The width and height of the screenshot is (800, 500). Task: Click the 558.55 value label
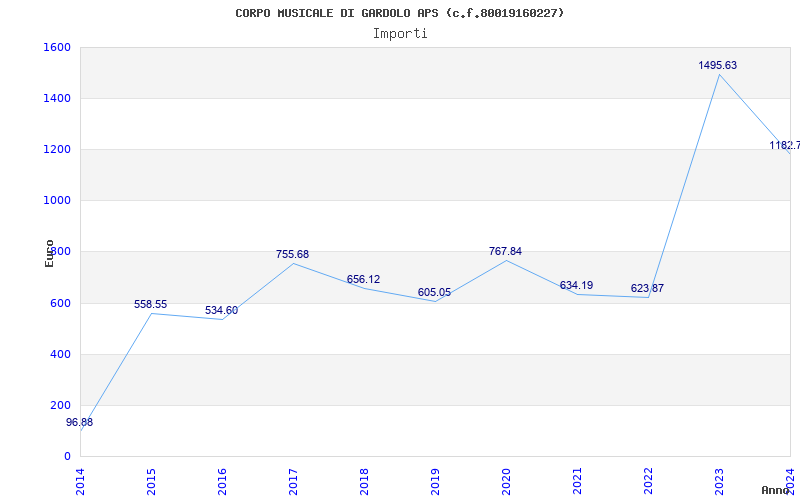pyautogui.click(x=151, y=305)
